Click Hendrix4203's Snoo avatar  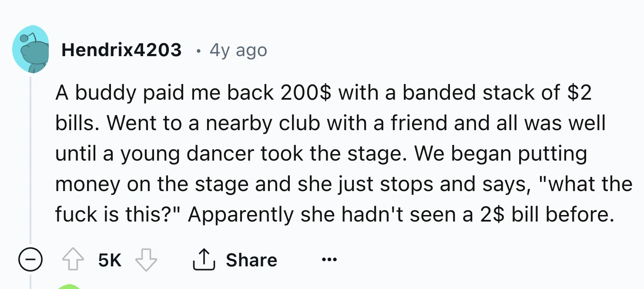pyautogui.click(x=30, y=49)
